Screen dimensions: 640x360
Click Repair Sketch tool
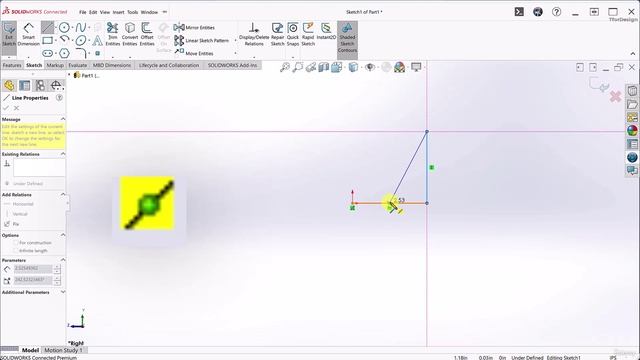pos(278,34)
